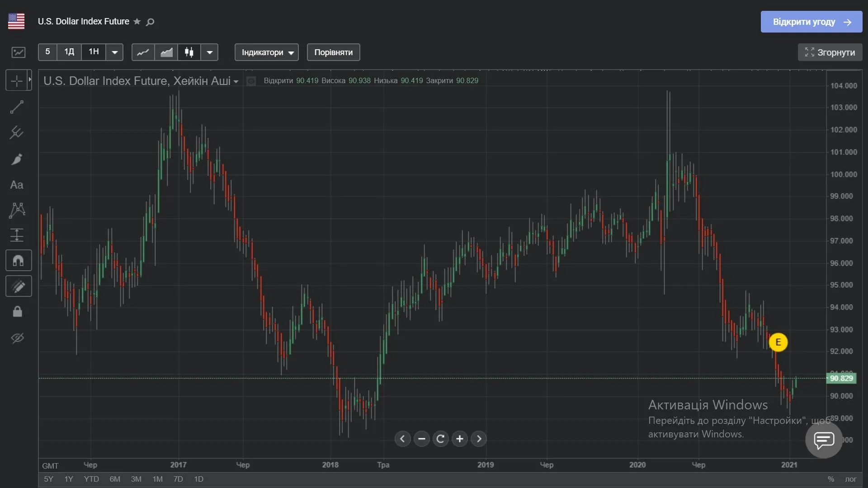Screen dimensions: 868x488
Task: Select the 1Н weekly interval
Action: 94,52
